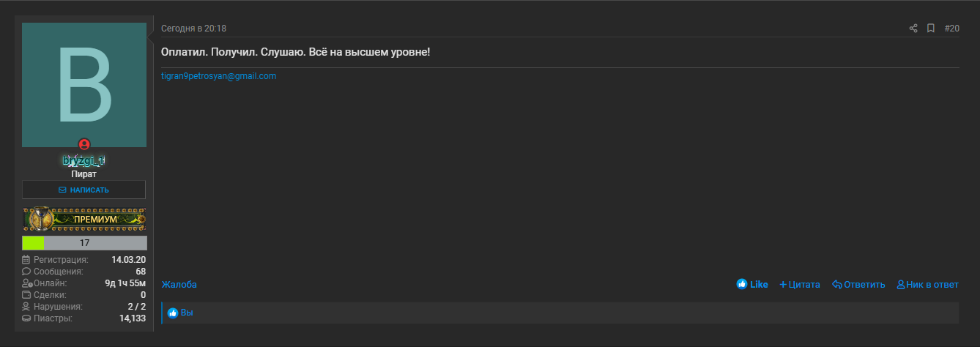Report the post via Жалоба link
The width and height of the screenshot is (980, 347).
coord(179,285)
